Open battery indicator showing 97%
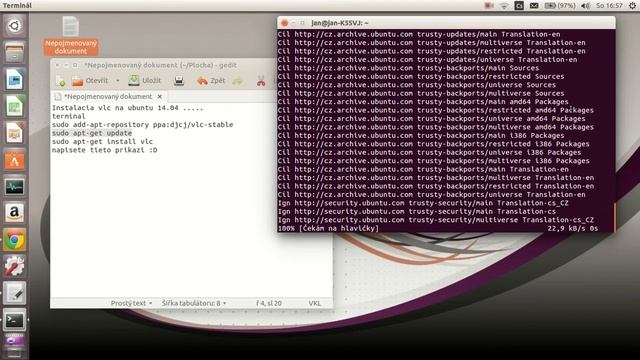 click(560, 6)
